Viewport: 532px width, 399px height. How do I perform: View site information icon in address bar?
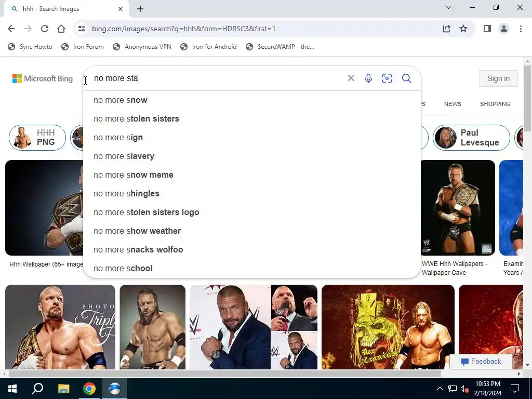click(x=82, y=29)
